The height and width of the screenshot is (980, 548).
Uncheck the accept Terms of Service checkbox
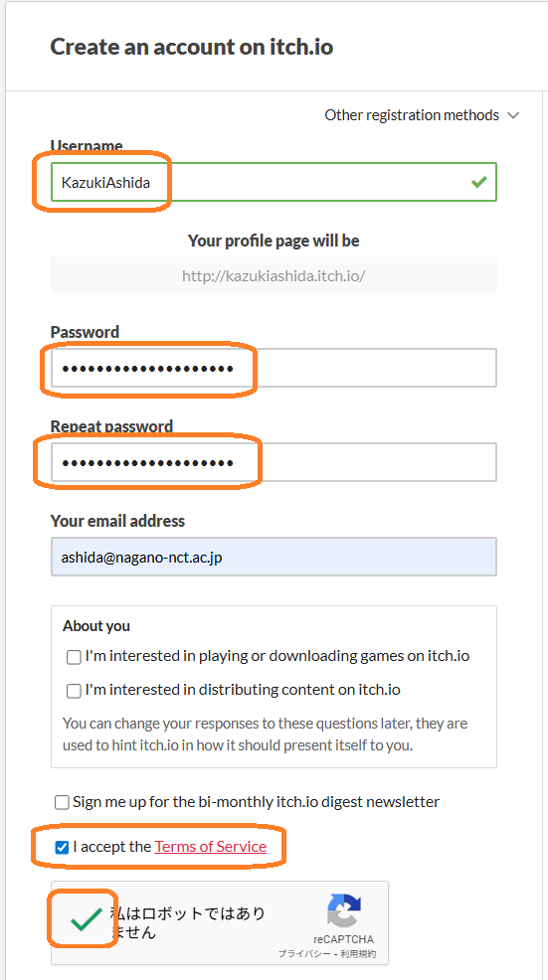62,848
